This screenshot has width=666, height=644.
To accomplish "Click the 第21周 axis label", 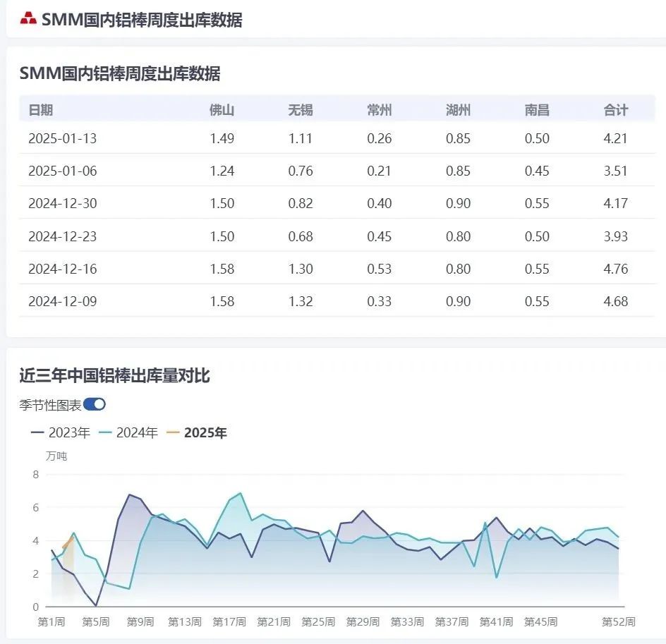I will click(274, 622).
